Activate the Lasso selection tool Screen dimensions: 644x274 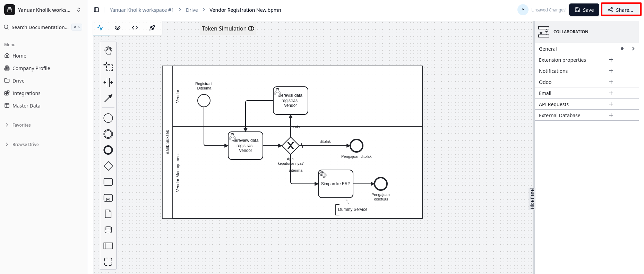108,66
